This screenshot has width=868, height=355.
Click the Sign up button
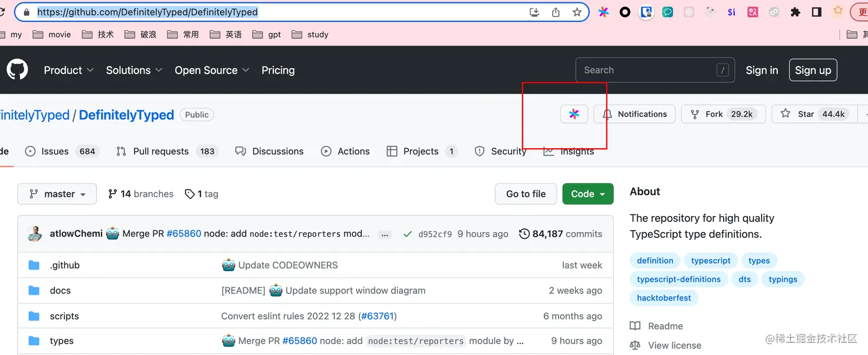coord(813,70)
